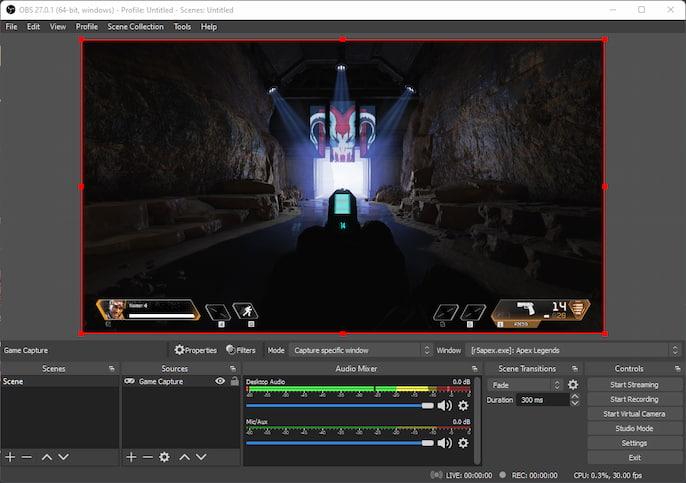Open the Profile menu
Viewport: 686px width, 483px height.
click(x=87, y=27)
